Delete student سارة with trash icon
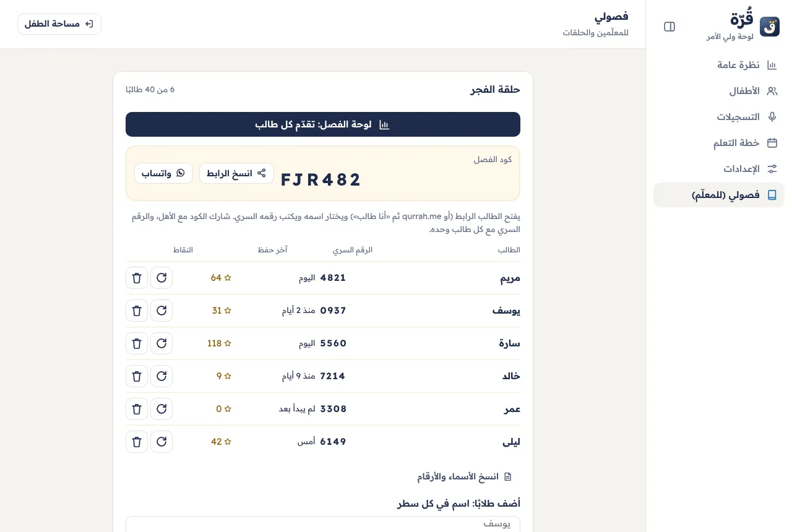Viewport: 792px width, 532px height. [137, 343]
